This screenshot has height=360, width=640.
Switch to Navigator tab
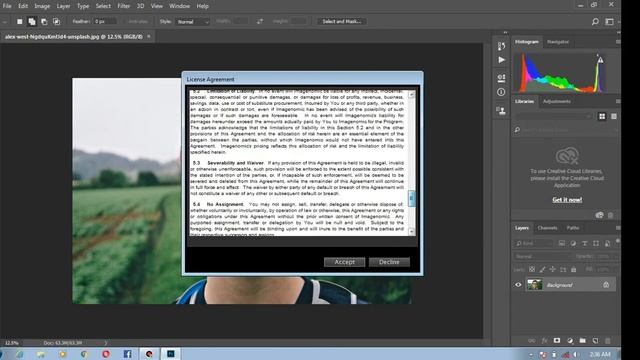[x=558, y=42]
